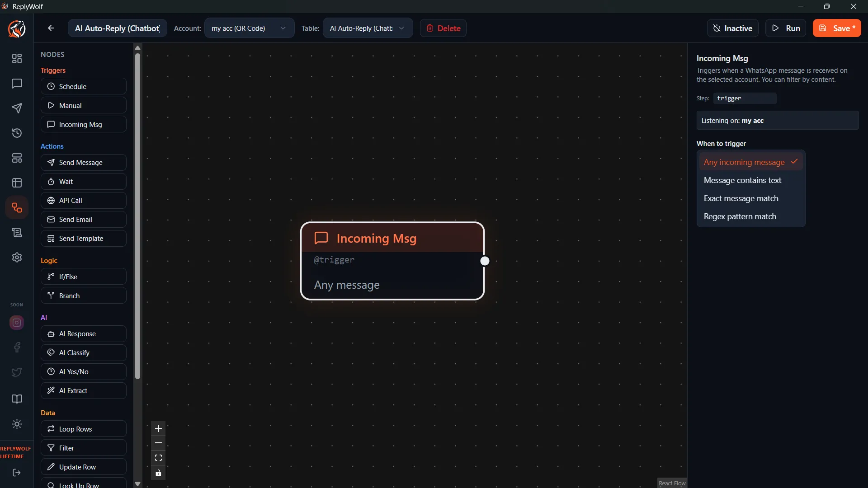Viewport: 868px width, 488px height.
Task: Go back with the left arrow
Action: coord(51,28)
